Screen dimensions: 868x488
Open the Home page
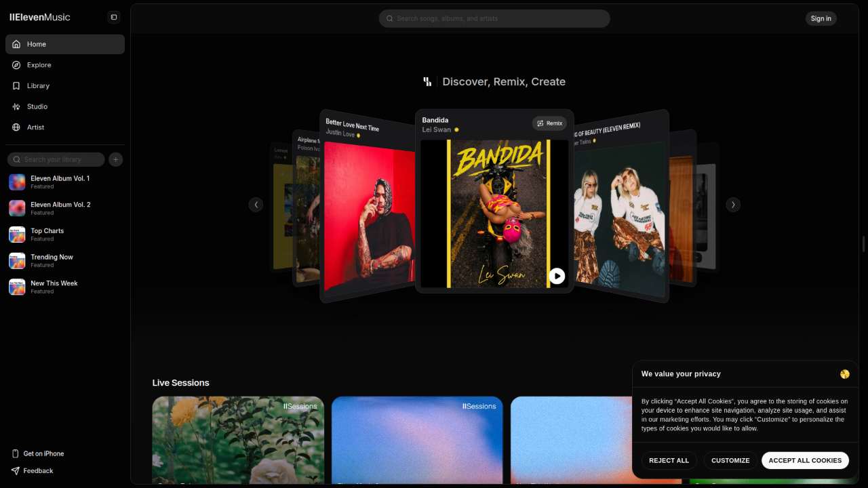[x=65, y=44]
